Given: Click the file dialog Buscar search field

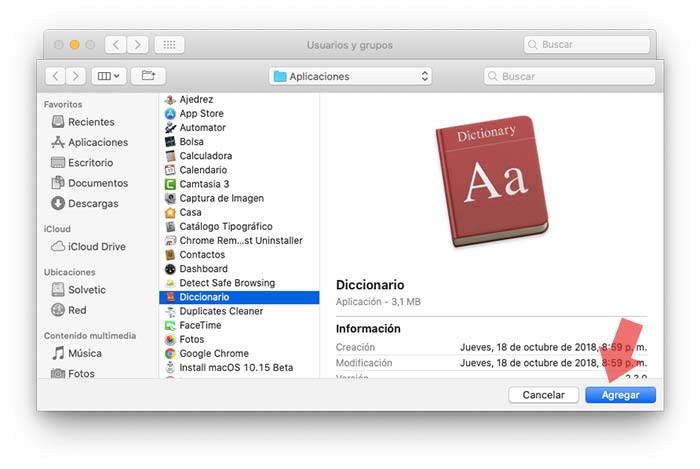Looking at the screenshot, I should point(569,76).
